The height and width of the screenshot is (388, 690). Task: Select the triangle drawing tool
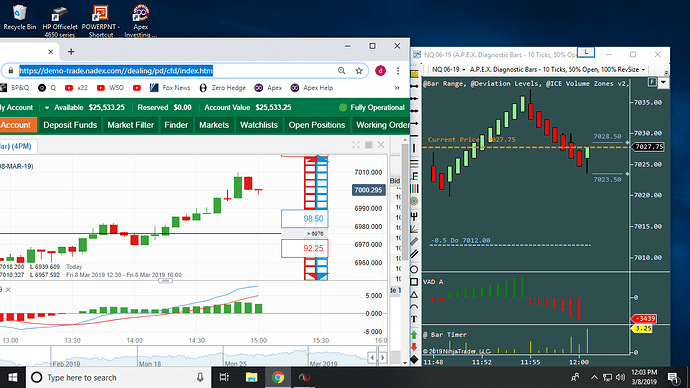[414, 294]
